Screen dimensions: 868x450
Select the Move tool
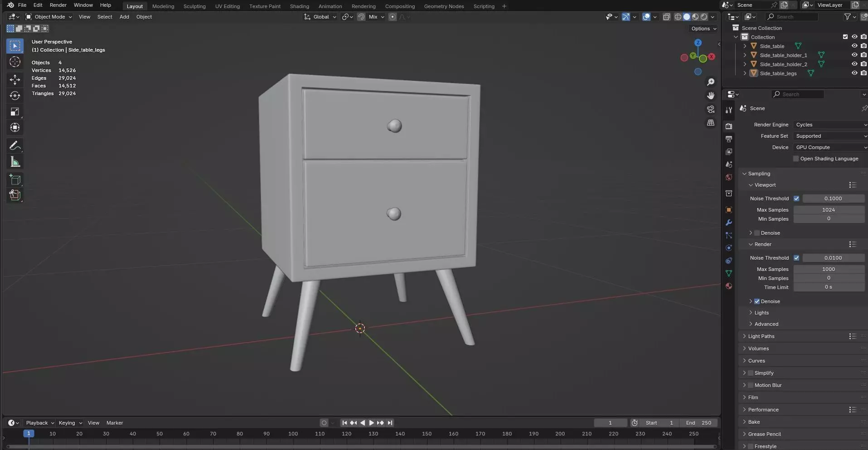click(15, 79)
